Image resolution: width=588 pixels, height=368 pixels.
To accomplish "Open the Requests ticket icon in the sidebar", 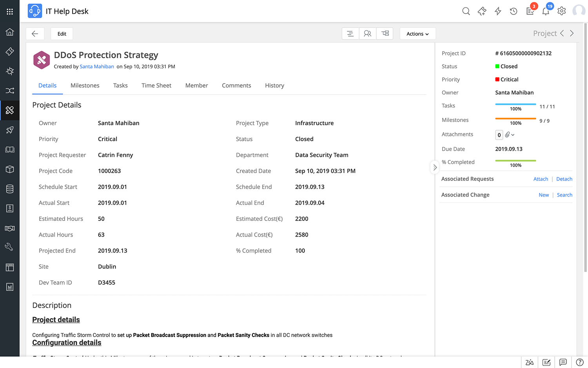I will (x=10, y=51).
